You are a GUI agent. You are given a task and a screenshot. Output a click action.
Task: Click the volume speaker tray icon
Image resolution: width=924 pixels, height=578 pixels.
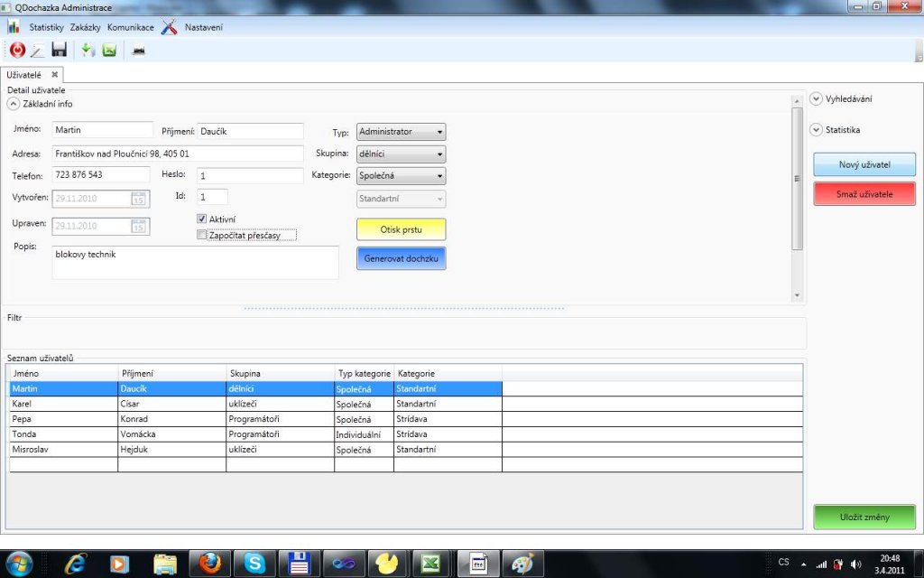856,564
